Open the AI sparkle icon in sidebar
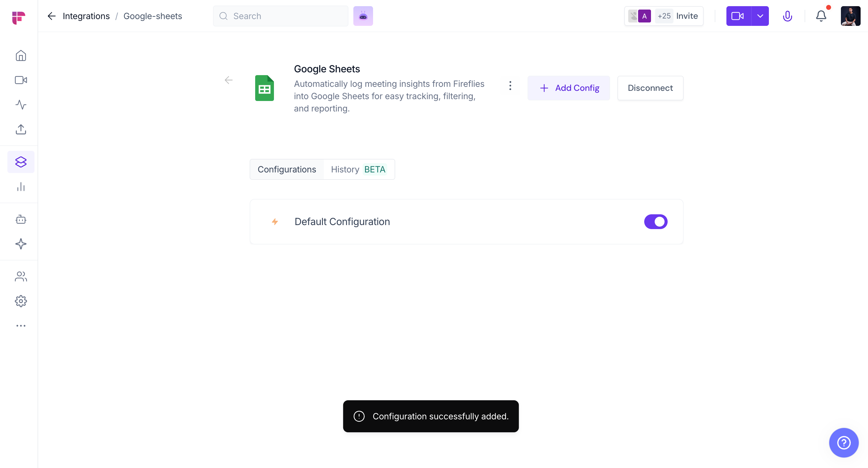The width and height of the screenshot is (868, 468). [21, 244]
